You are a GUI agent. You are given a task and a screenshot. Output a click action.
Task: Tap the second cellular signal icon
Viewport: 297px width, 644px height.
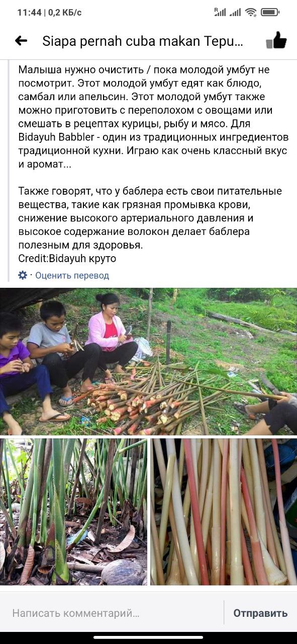pos(235,12)
